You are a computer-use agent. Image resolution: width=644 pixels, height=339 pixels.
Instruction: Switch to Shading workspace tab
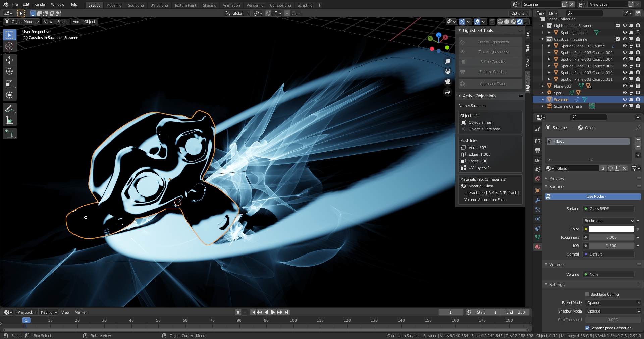209,5
